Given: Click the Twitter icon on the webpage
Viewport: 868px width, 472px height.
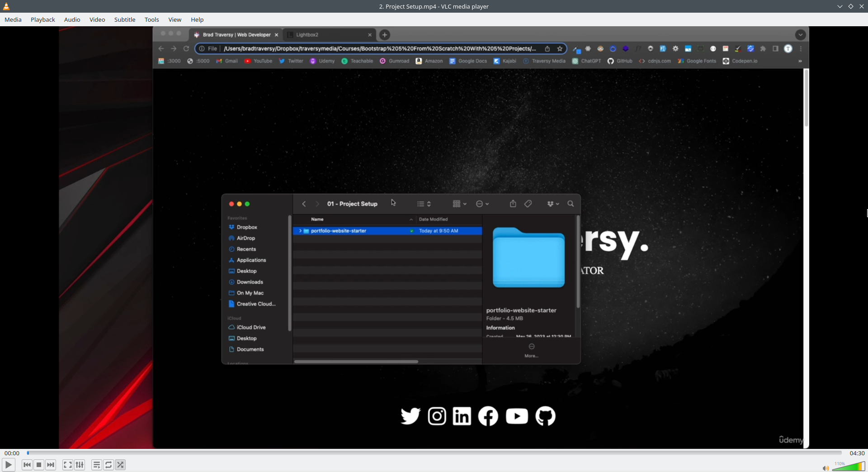Looking at the screenshot, I should pos(410,416).
